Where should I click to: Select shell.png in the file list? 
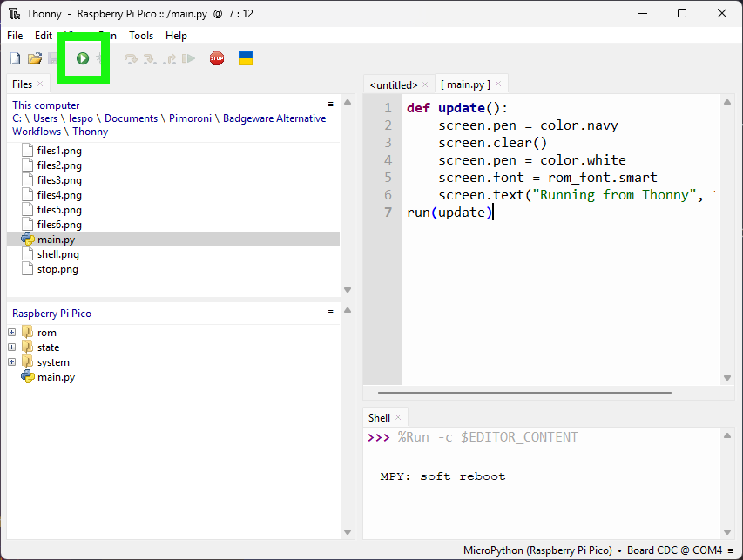pos(57,254)
